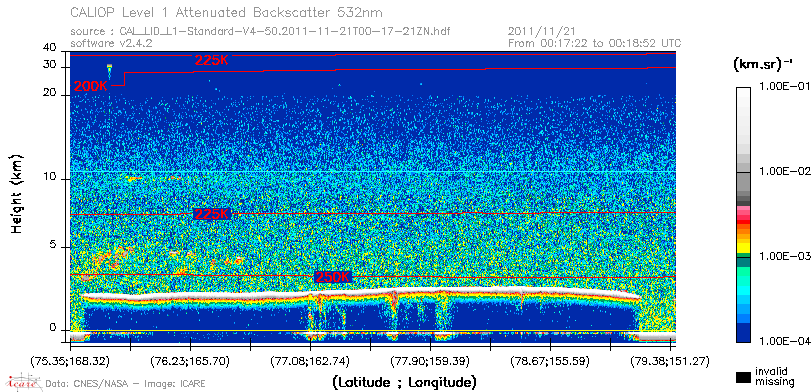The width and height of the screenshot is (811, 392).
Task: Click the coordinate label (78.67;155.59)
Action: 551,360
